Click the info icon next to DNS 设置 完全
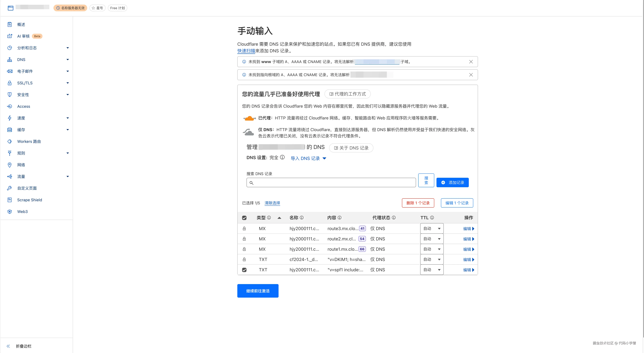 pos(282,157)
